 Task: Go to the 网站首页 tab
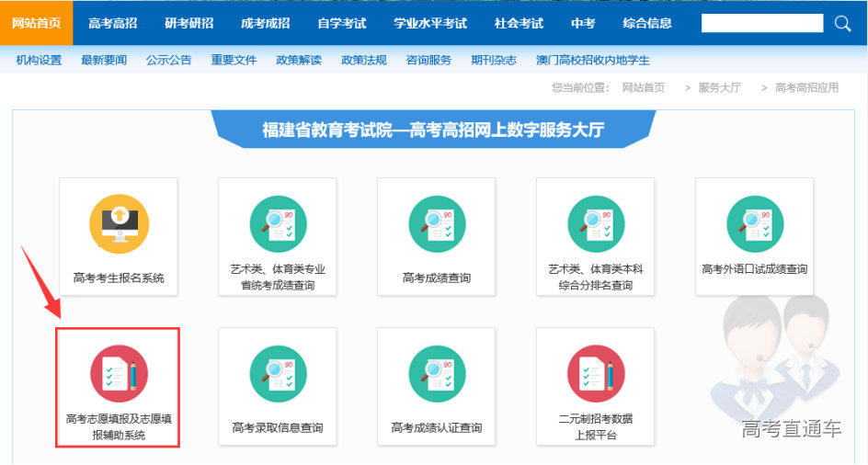(37, 23)
